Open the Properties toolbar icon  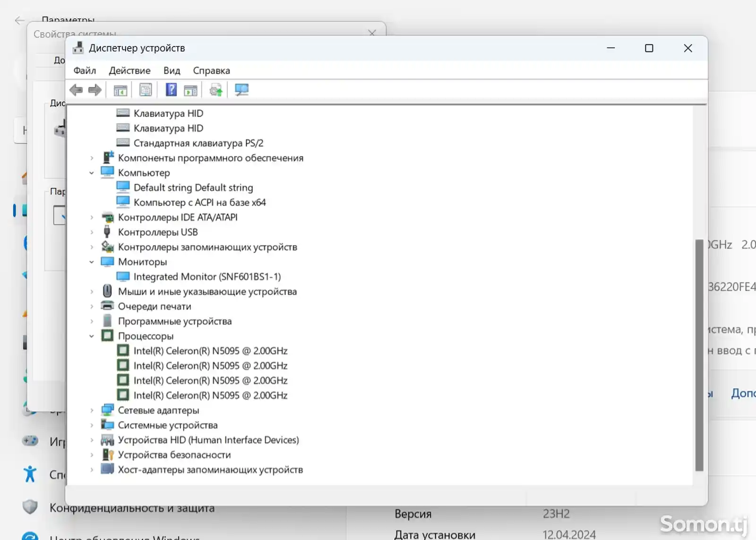point(146,90)
